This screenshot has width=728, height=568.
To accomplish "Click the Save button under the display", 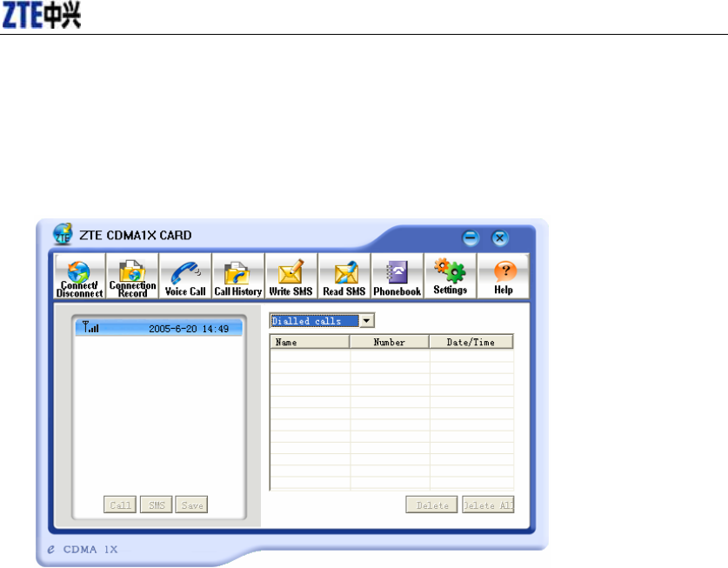I will click(191, 505).
